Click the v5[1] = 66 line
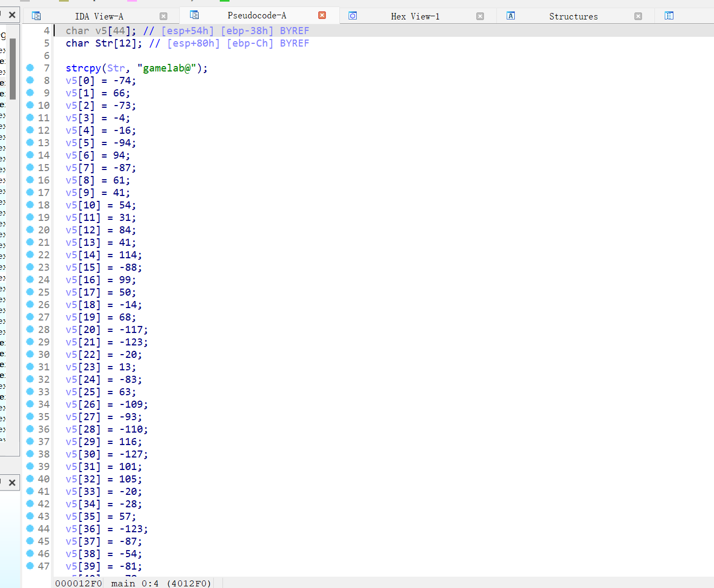 click(98, 93)
